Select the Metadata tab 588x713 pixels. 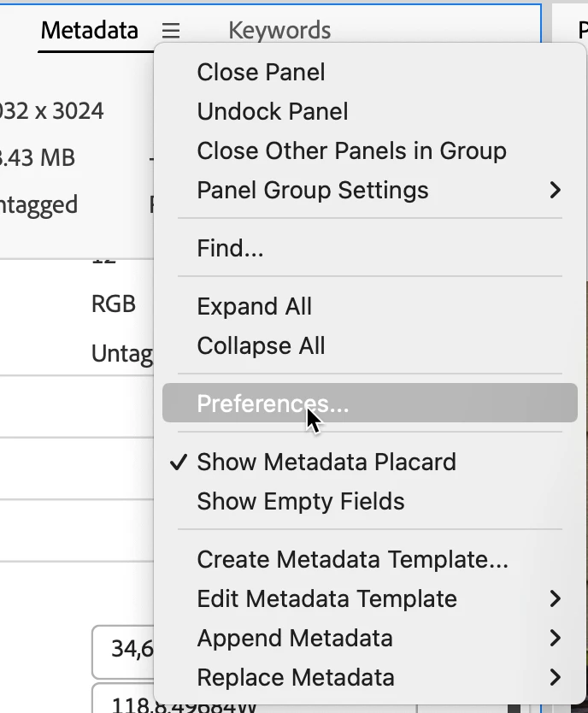coord(89,31)
